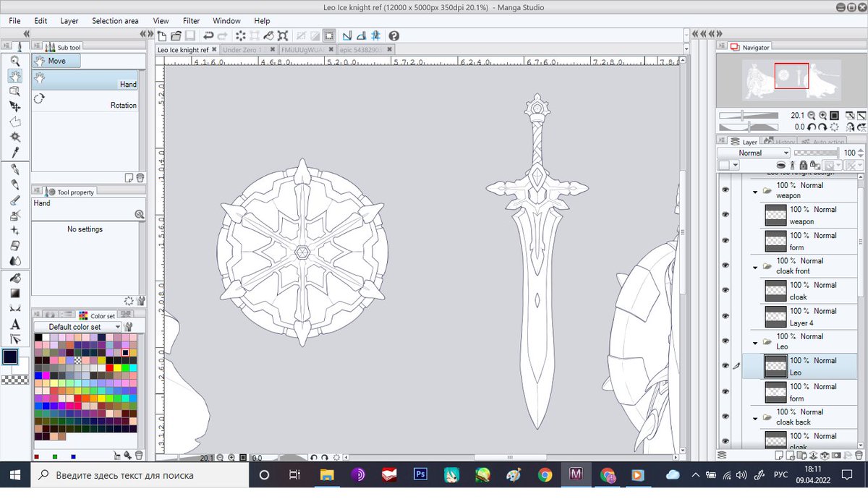Click the New document icon

click(x=163, y=35)
